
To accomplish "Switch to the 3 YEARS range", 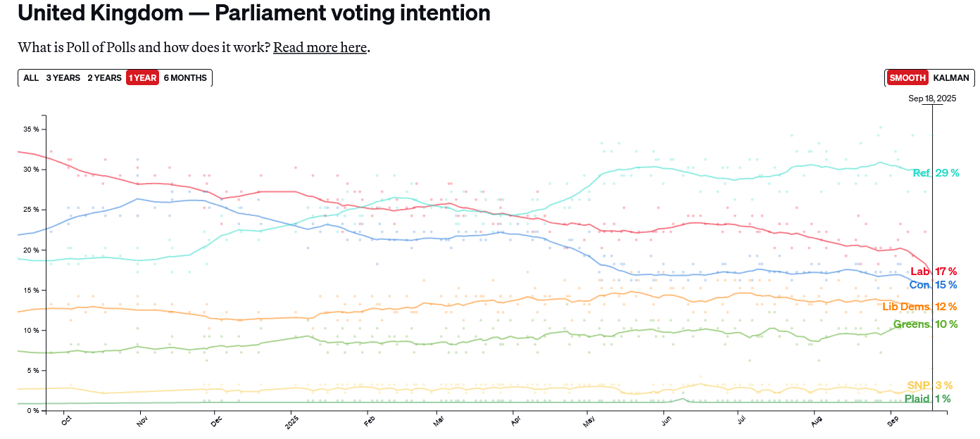I will (63, 78).
